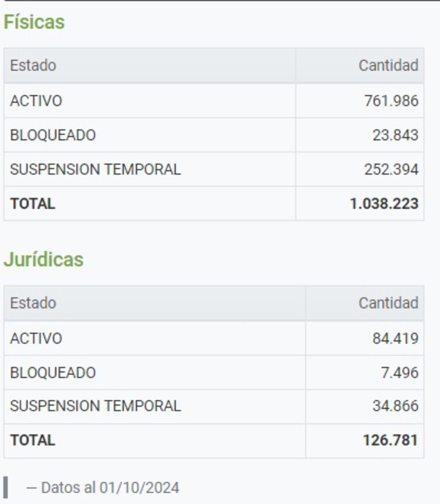
Task: Click the ACTIVO row label under Físicas
Action: [36, 101]
